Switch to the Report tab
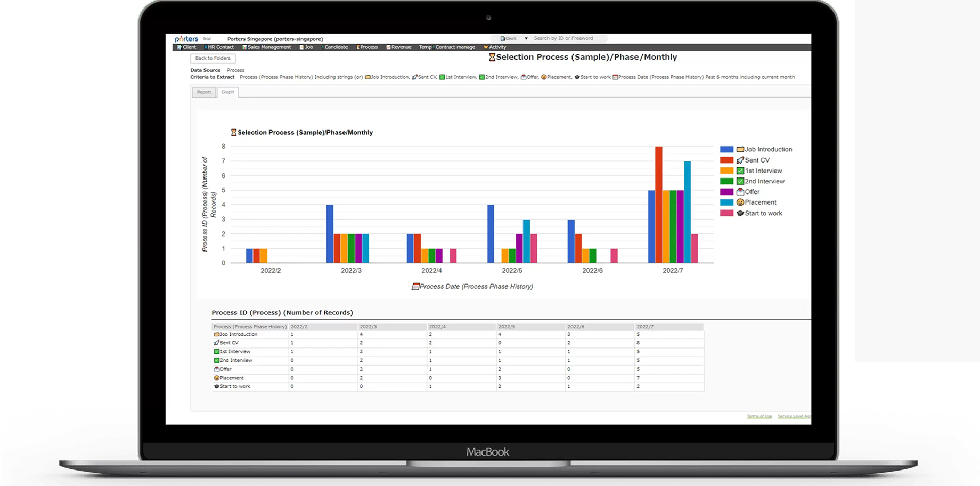Image resolution: width=980 pixels, height=486 pixels. tap(204, 92)
